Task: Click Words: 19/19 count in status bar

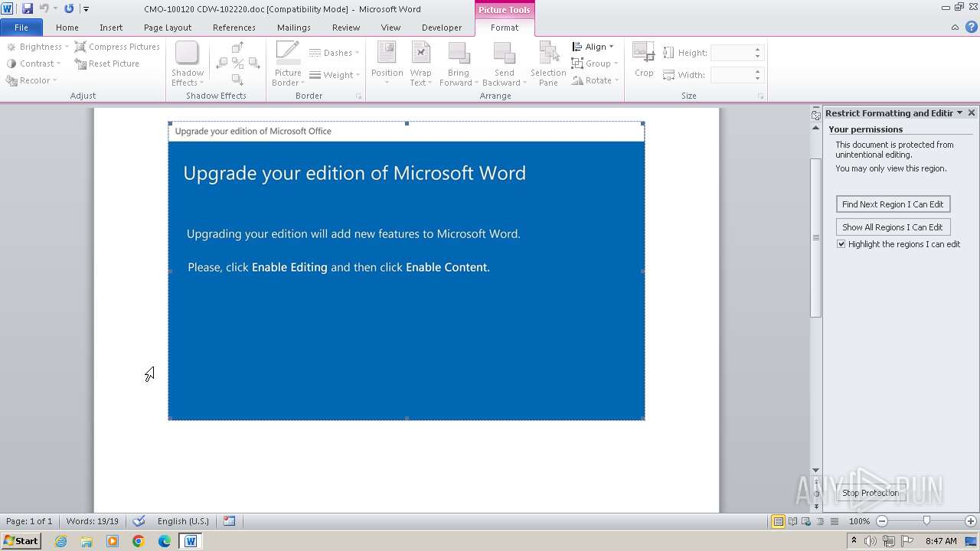Action: [93, 521]
